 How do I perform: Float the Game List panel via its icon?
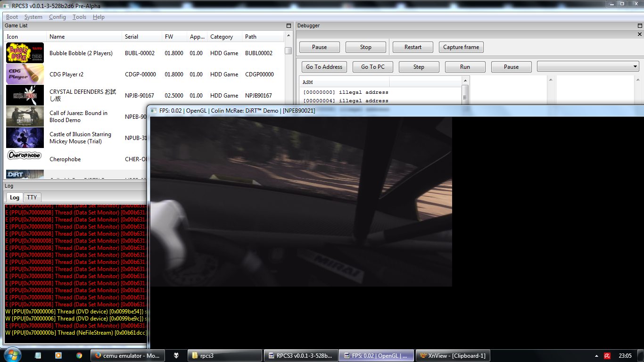289,25
